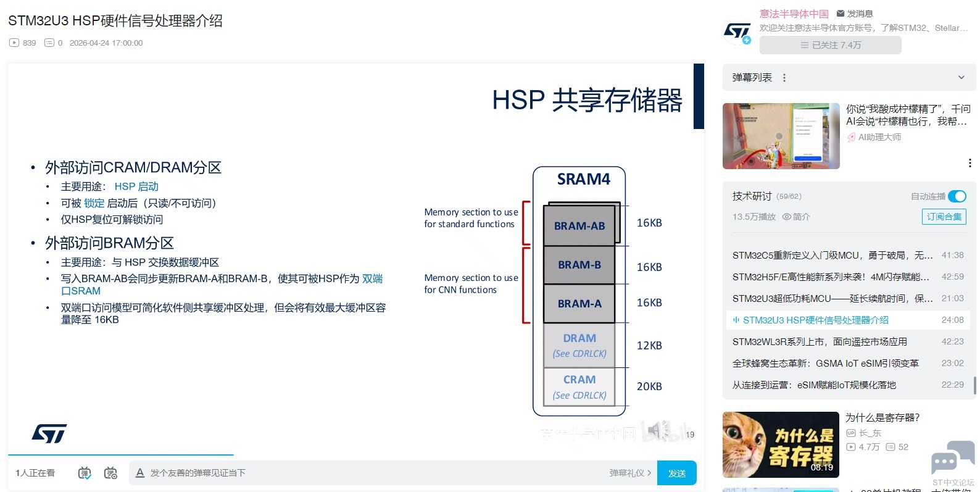
Task: Click the 2026-04-24 17:00:00 publish date
Action: (106, 43)
